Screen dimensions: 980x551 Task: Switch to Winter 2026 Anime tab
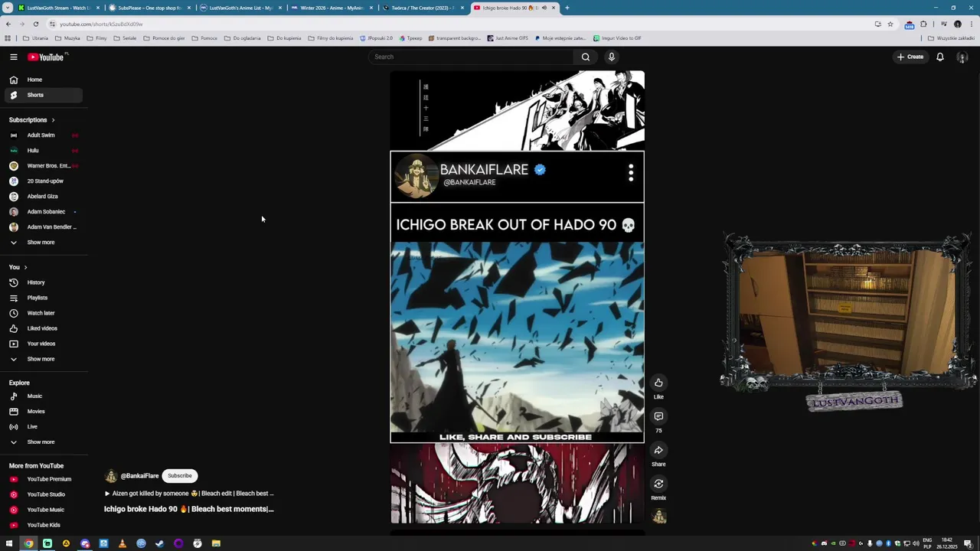332,8
